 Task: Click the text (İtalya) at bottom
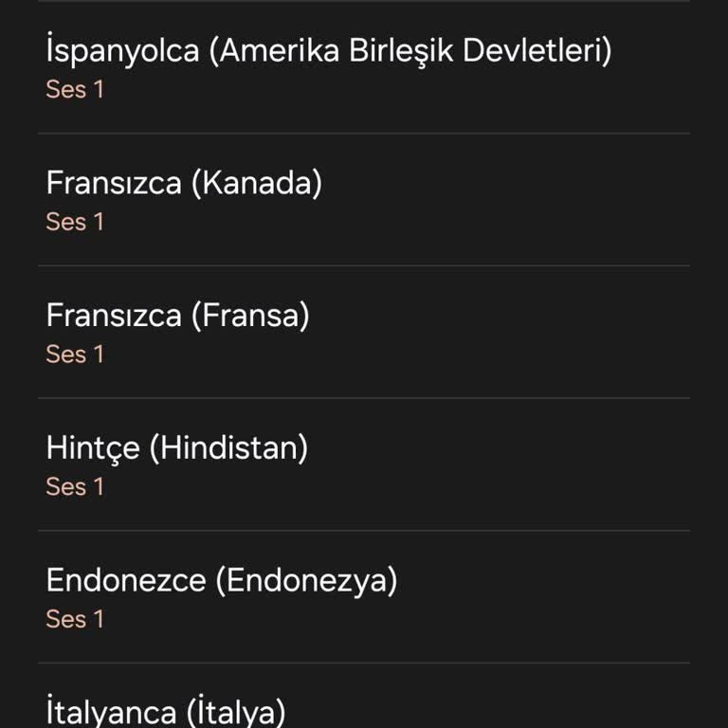tap(236, 711)
